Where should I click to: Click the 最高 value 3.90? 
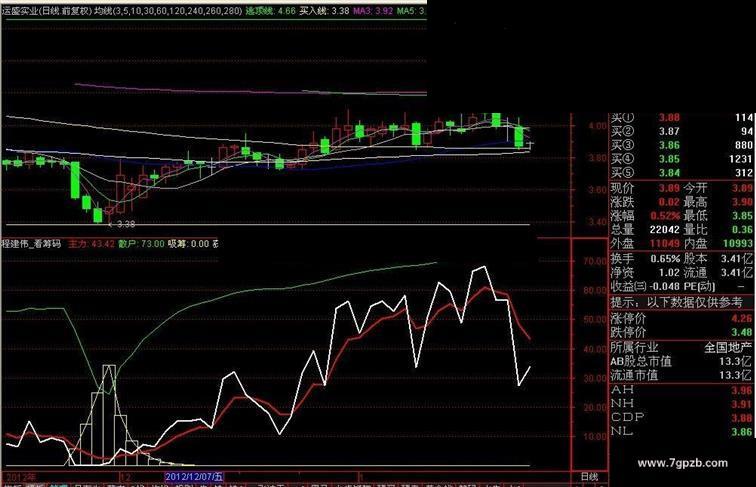(x=742, y=202)
